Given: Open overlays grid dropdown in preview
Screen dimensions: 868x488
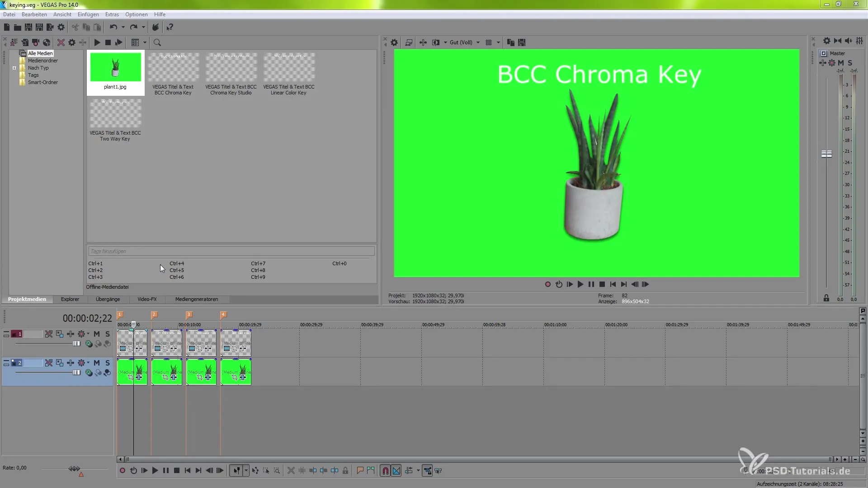Looking at the screenshot, I should pos(498,42).
